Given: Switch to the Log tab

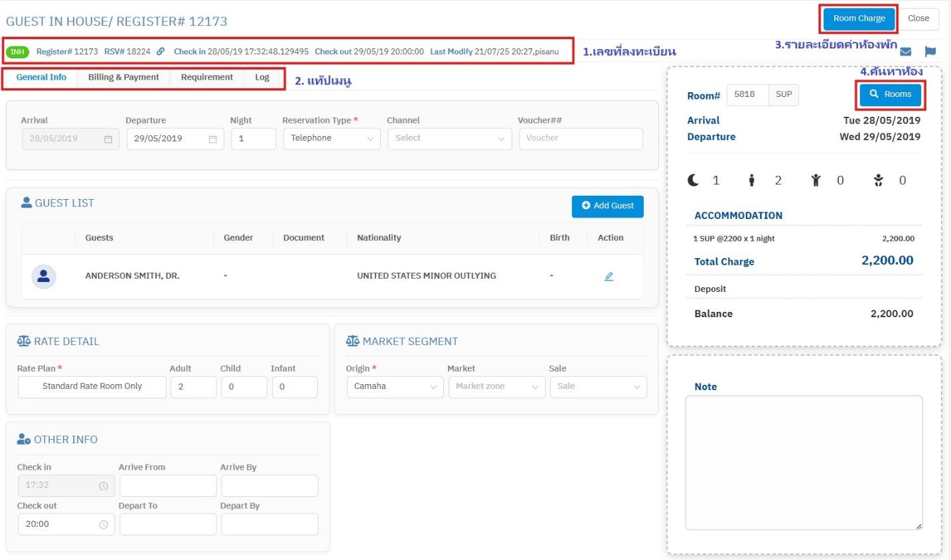Looking at the screenshot, I should (262, 78).
